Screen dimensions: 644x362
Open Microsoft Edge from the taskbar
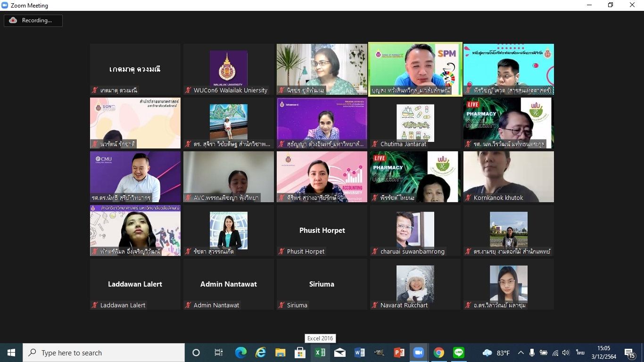pos(241,353)
